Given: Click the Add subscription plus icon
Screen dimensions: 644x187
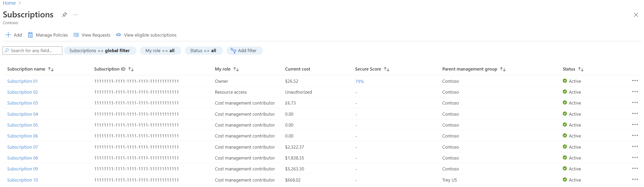Looking at the screenshot, I should [8, 35].
